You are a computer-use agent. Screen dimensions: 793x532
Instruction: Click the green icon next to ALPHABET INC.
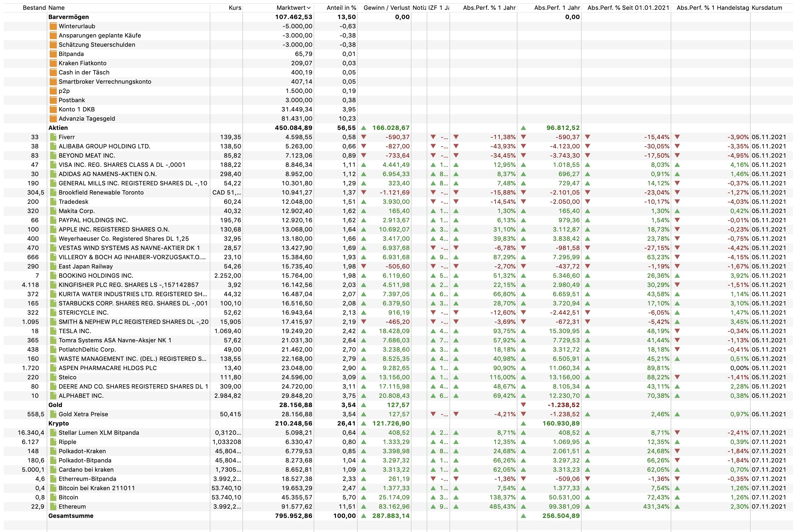coord(53,396)
